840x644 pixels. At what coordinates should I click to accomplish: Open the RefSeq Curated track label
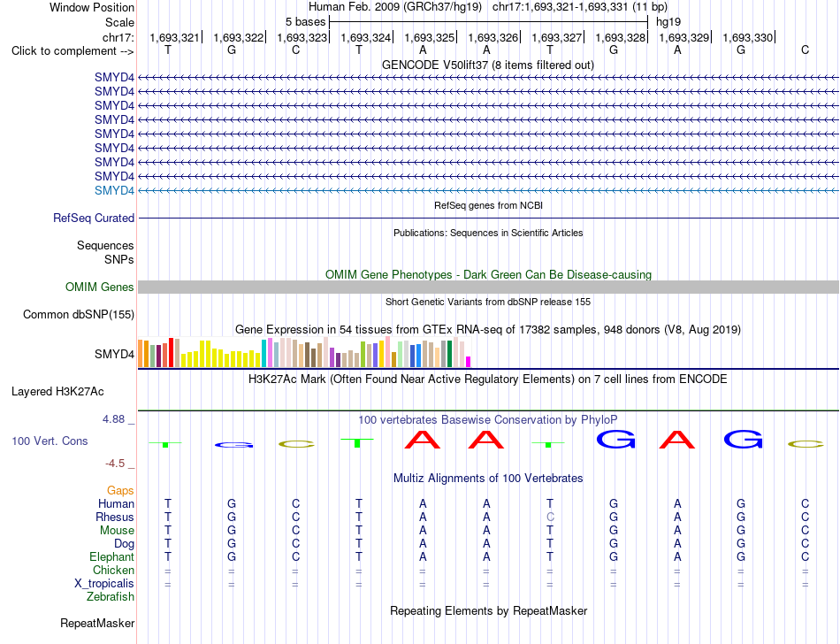pyautogui.click(x=93, y=218)
